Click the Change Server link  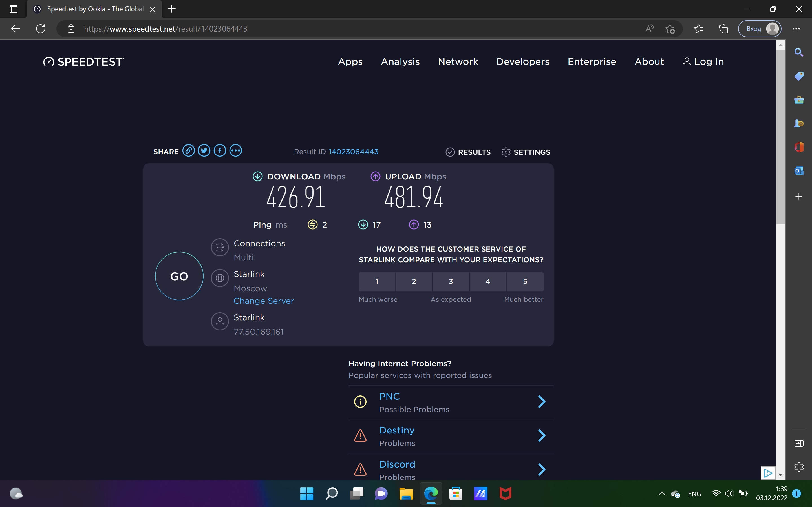(263, 301)
